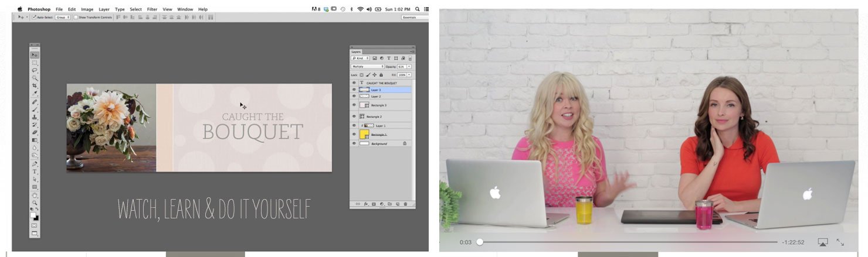Click the lock position icon in Layers panel
Screen dimensions: 868x257
coord(374,75)
